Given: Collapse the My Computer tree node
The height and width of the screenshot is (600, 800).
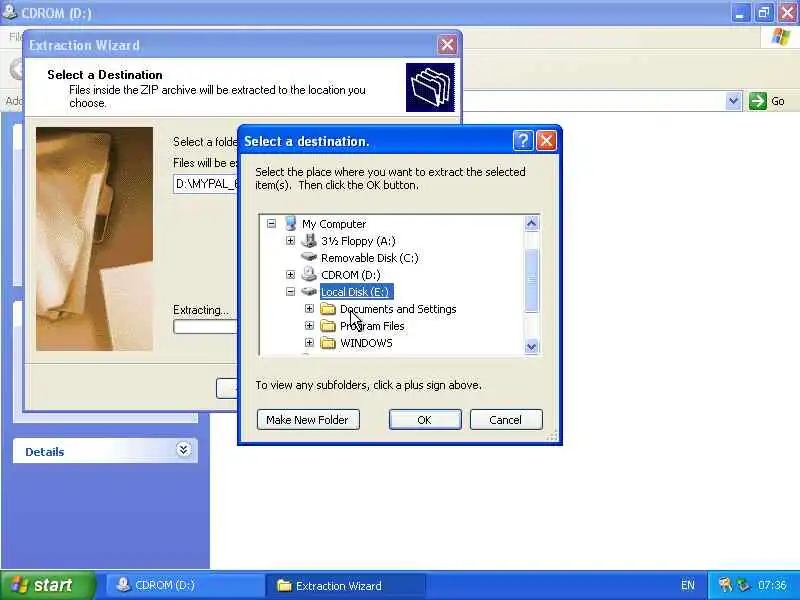Looking at the screenshot, I should point(271,223).
